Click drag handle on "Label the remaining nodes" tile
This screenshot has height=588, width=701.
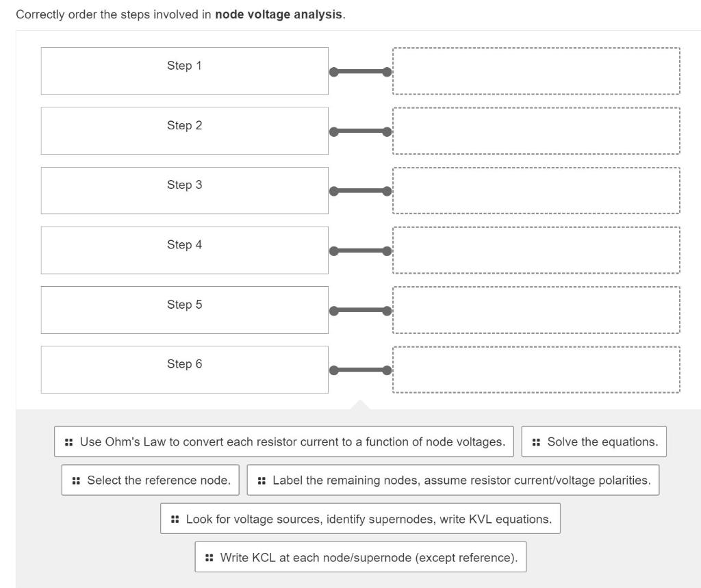pos(260,480)
